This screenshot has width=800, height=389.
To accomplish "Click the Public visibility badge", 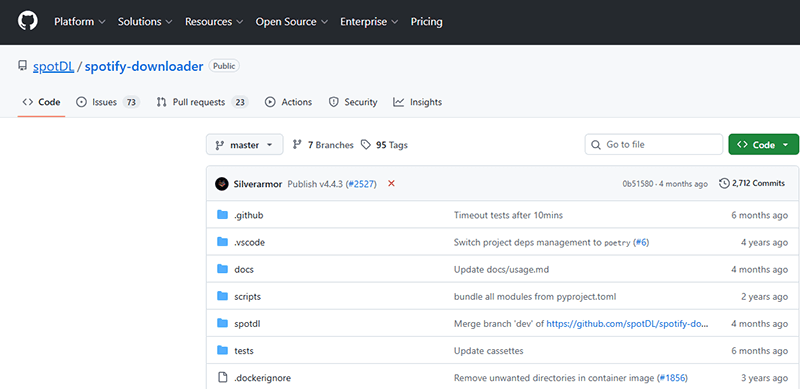I will click(x=224, y=66).
